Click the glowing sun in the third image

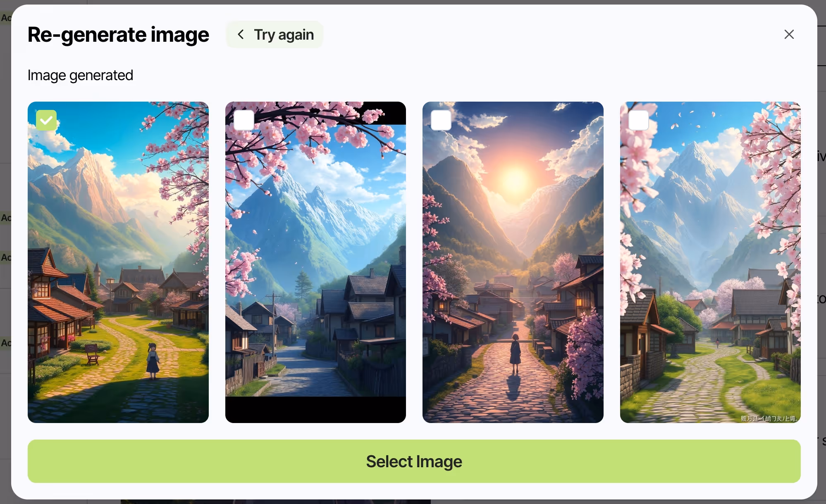tap(515, 181)
